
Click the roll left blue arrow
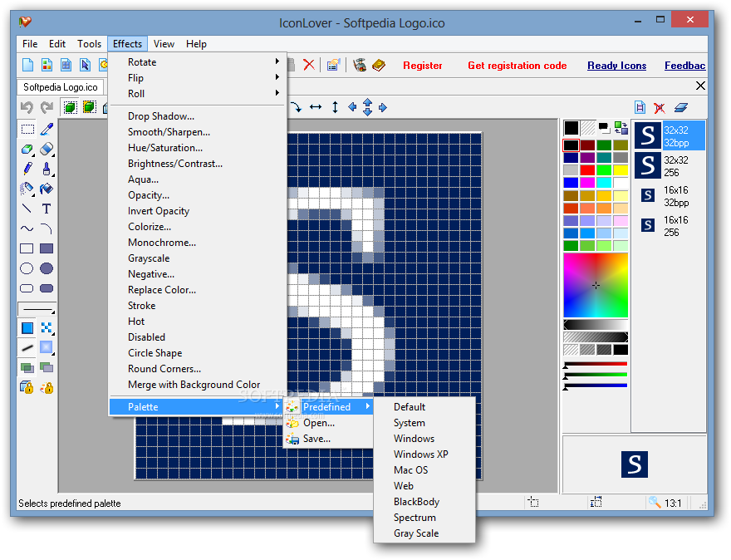(352, 107)
